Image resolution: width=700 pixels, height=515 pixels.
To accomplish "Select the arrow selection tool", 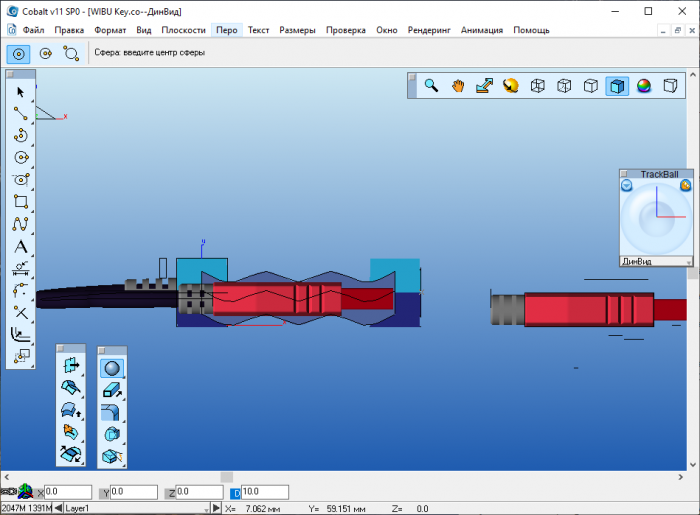I will coord(20,92).
